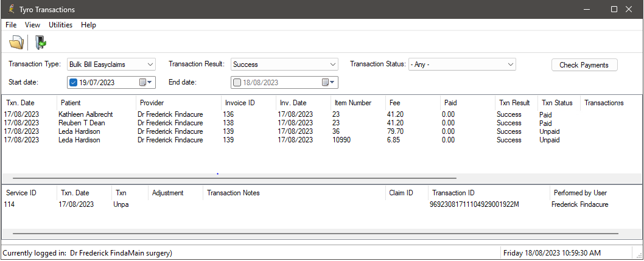Expand the Transaction Result dropdown
The width and height of the screenshot is (644, 261).
[333, 64]
